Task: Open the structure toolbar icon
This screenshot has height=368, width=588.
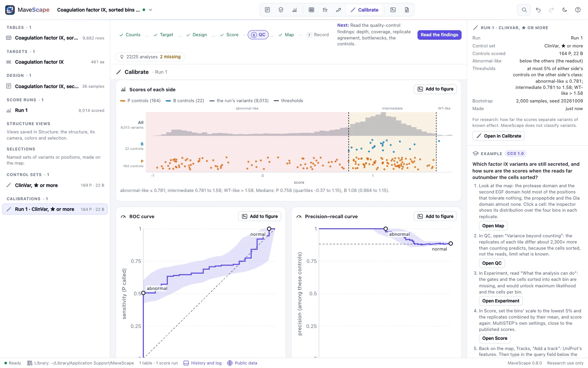Action: 338,10
